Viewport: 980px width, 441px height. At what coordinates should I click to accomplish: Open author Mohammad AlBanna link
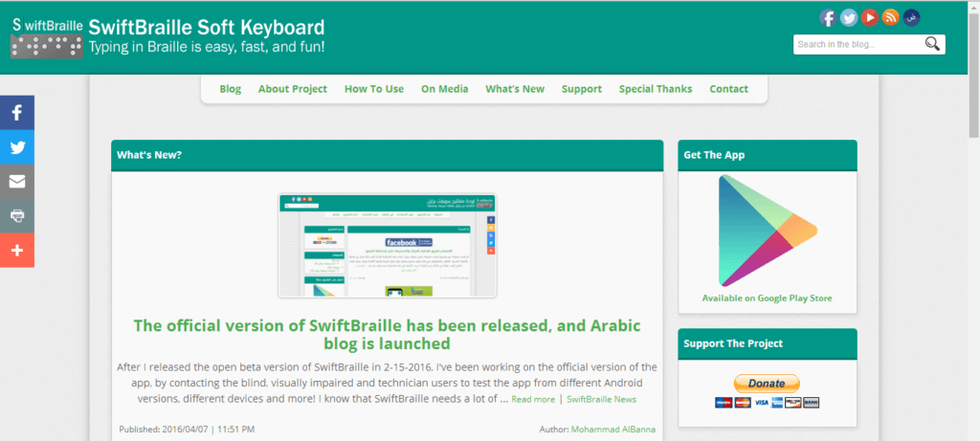[x=613, y=430]
